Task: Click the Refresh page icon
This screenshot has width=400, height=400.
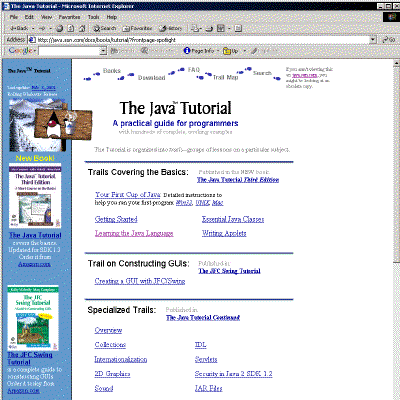Action: click(71, 29)
